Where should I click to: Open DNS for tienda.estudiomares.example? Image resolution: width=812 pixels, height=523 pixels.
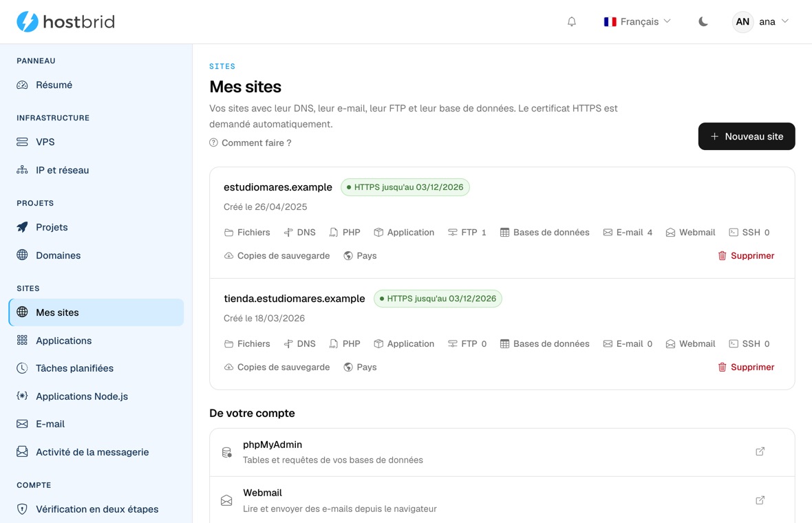(299, 344)
